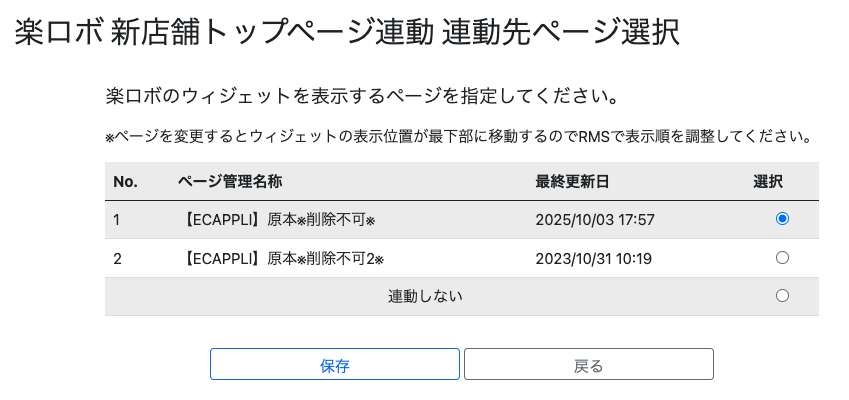Screen dimensions: 849x400
Task: Click the date 2025/10/03 17:57
Action: [594, 219]
